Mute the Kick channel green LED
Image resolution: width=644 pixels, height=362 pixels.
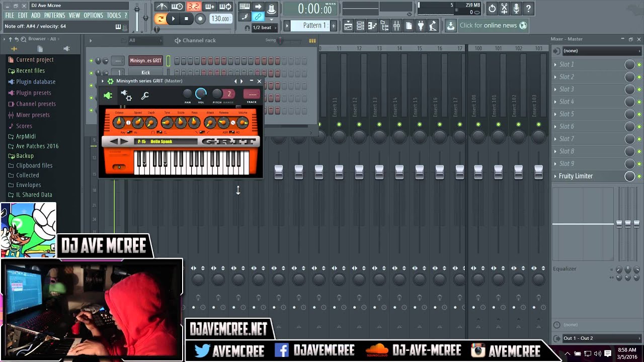pyautogui.click(x=91, y=73)
